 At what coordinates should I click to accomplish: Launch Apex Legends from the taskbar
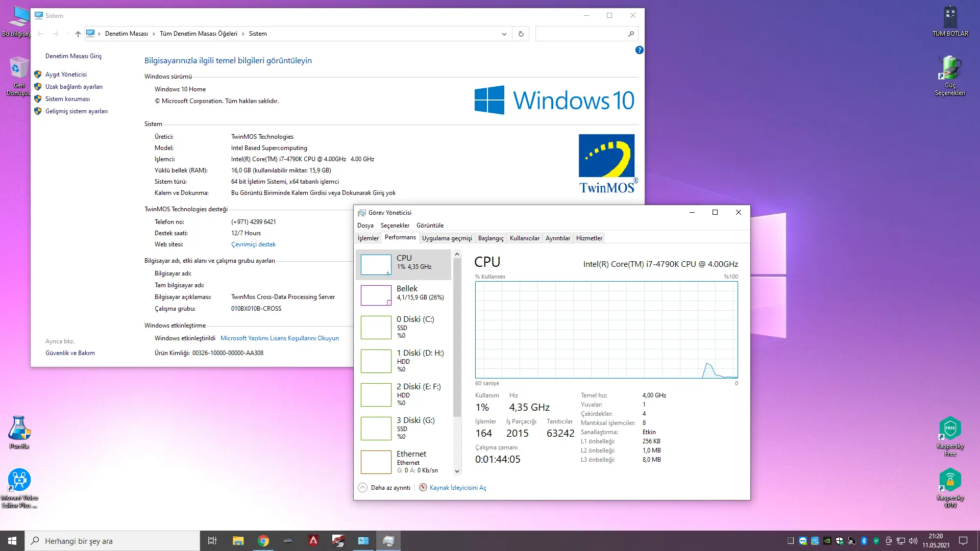click(x=313, y=541)
